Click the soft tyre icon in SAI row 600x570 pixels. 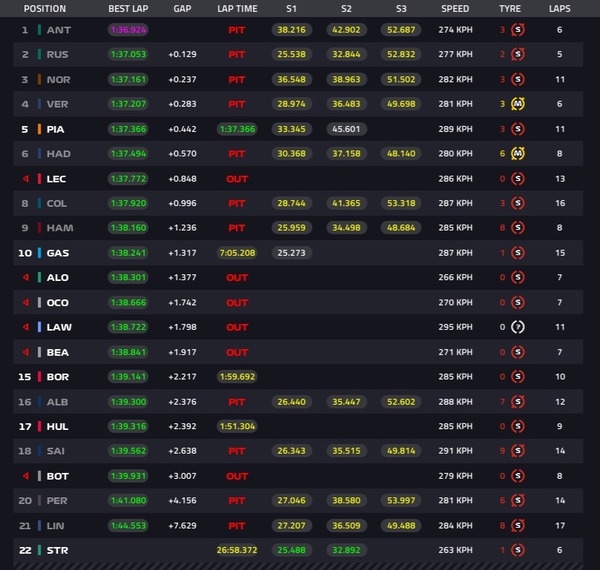(517, 451)
